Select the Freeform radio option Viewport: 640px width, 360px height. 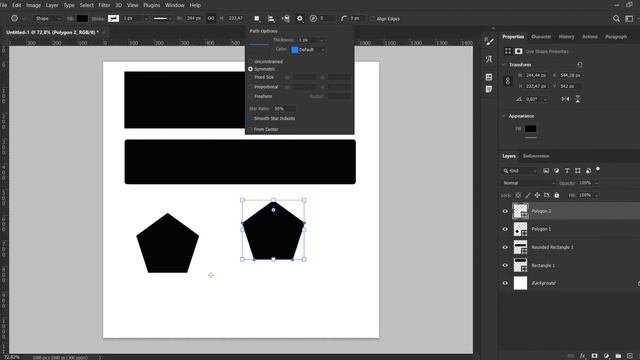pos(251,96)
